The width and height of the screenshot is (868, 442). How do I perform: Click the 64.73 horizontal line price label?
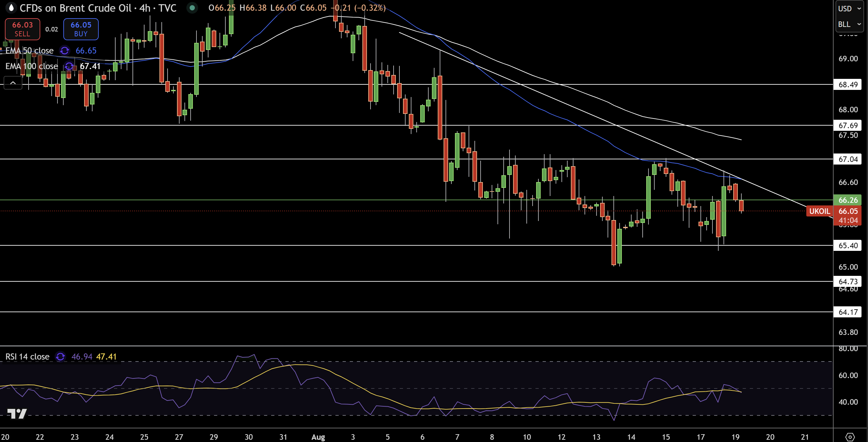(848, 281)
